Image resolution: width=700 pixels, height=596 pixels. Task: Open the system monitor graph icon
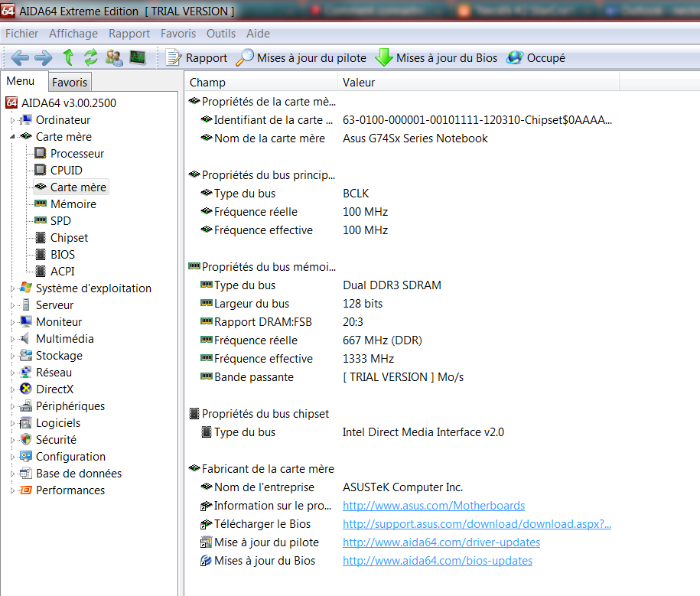pos(138,57)
